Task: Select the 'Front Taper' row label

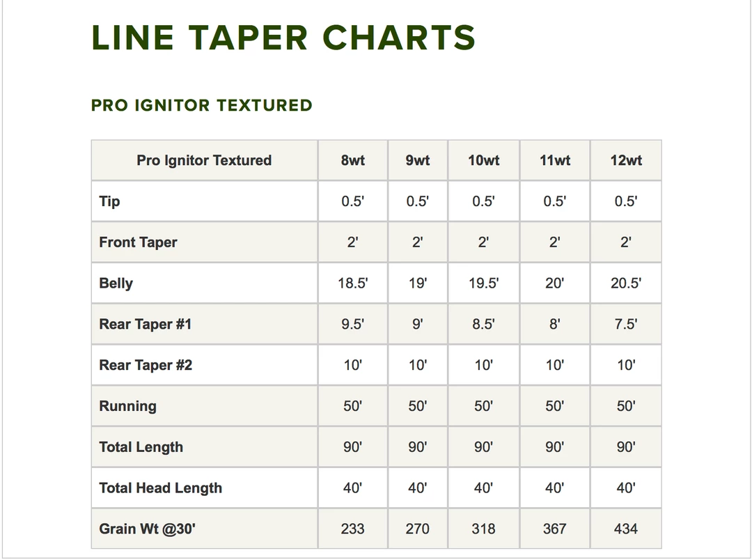Action: (x=138, y=242)
